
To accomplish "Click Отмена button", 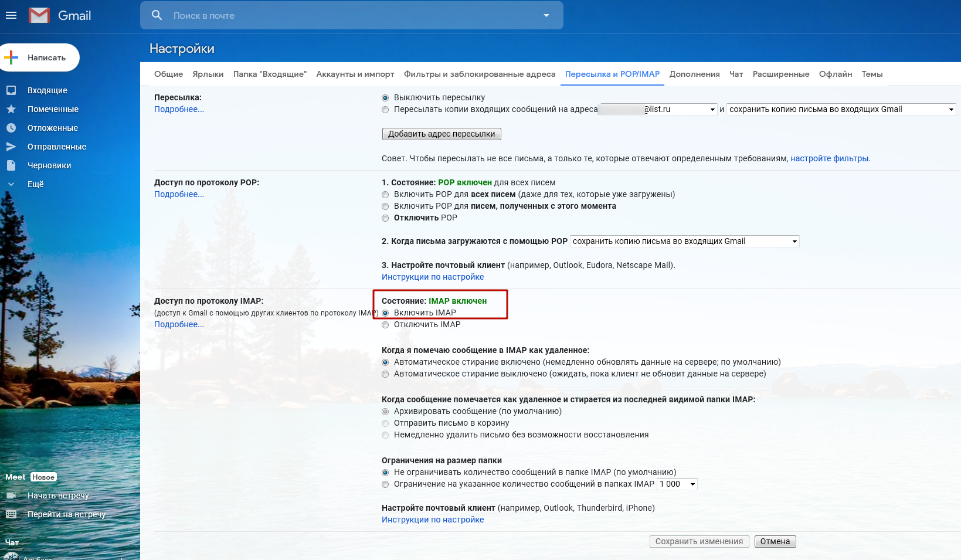I will click(775, 541).
